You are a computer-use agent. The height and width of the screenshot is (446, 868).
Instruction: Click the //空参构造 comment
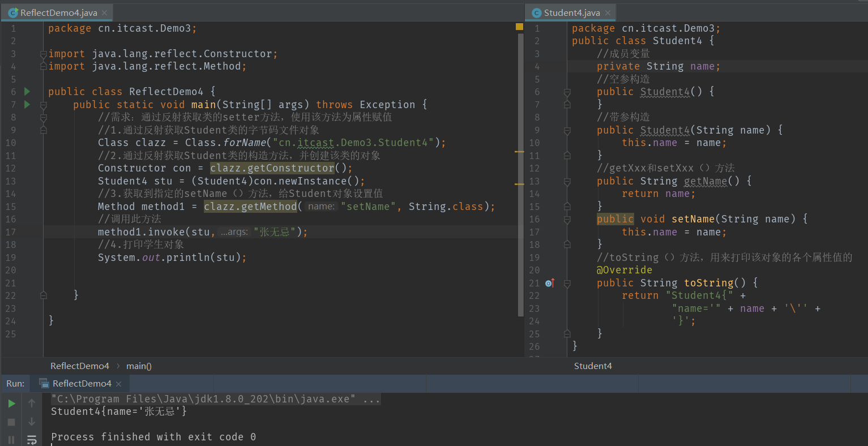(623, 79)
